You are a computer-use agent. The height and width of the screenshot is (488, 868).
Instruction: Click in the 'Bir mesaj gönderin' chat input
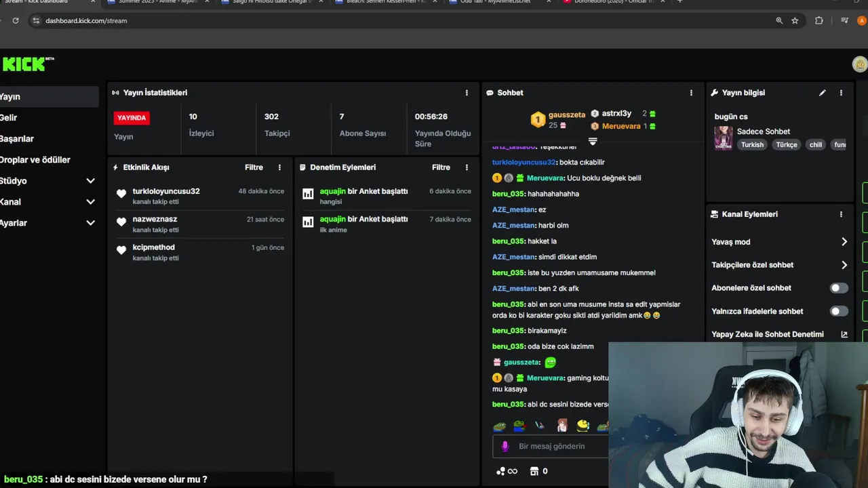coord(551,446)
